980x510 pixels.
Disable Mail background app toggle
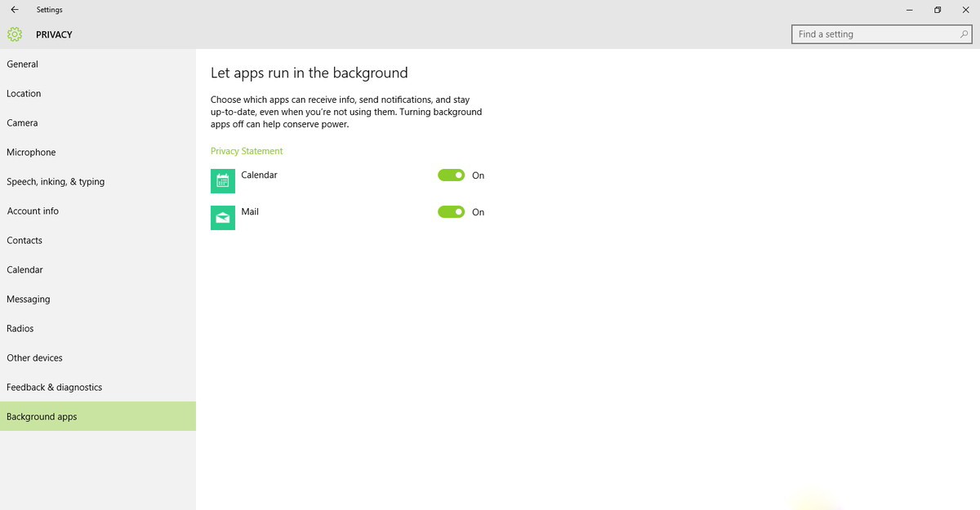tap(452, 212)
